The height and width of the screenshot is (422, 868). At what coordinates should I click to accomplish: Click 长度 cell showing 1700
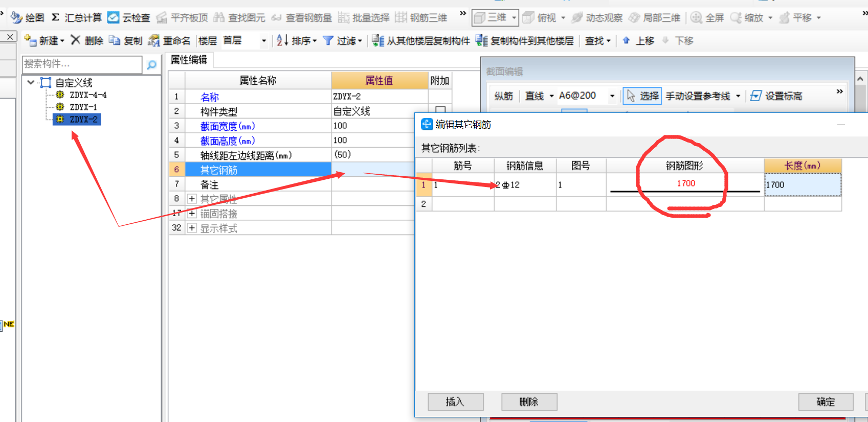tap(803, 184)
